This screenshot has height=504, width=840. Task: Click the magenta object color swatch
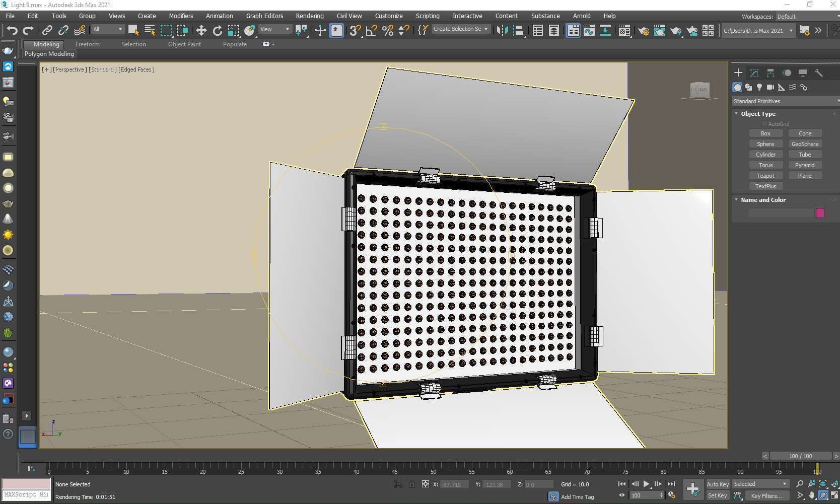click(x=820, y=213)
